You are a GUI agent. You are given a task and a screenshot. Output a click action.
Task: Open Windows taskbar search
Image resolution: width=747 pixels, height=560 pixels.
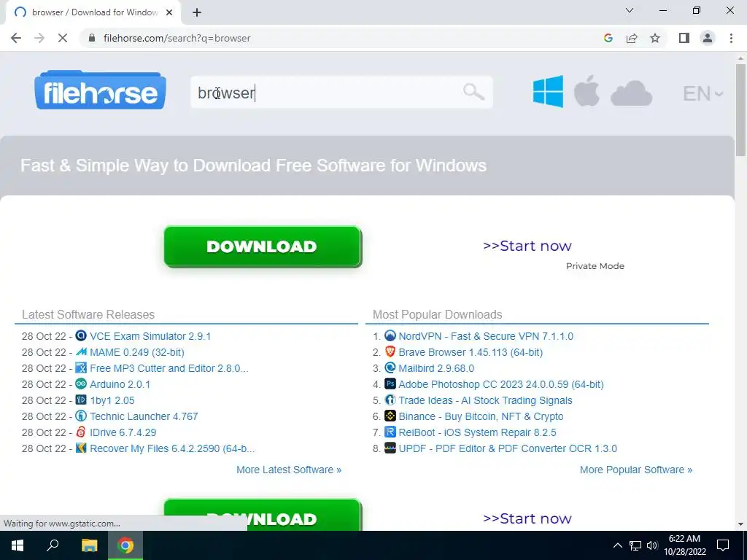click(53, 545)
